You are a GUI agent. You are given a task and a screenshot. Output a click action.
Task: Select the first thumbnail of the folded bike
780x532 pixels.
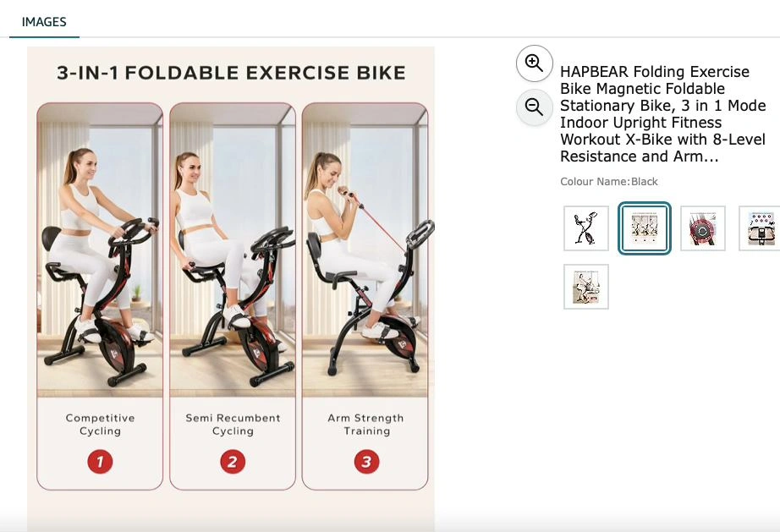(586, 228)
